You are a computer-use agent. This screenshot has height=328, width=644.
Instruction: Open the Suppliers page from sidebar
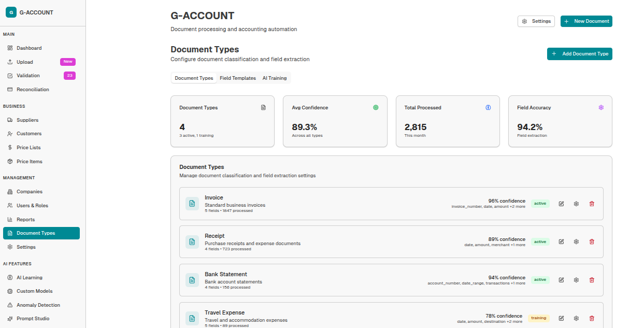(27, 120)
